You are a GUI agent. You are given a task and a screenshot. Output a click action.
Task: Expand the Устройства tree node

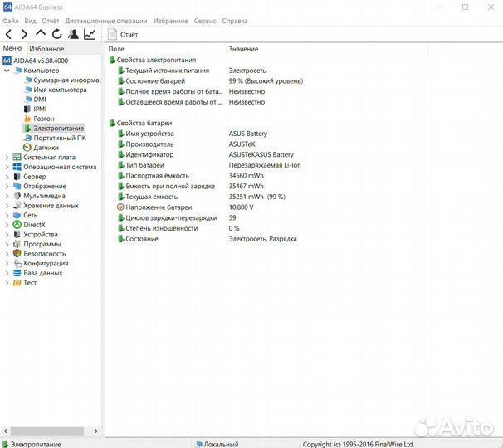tap(7, 235)
